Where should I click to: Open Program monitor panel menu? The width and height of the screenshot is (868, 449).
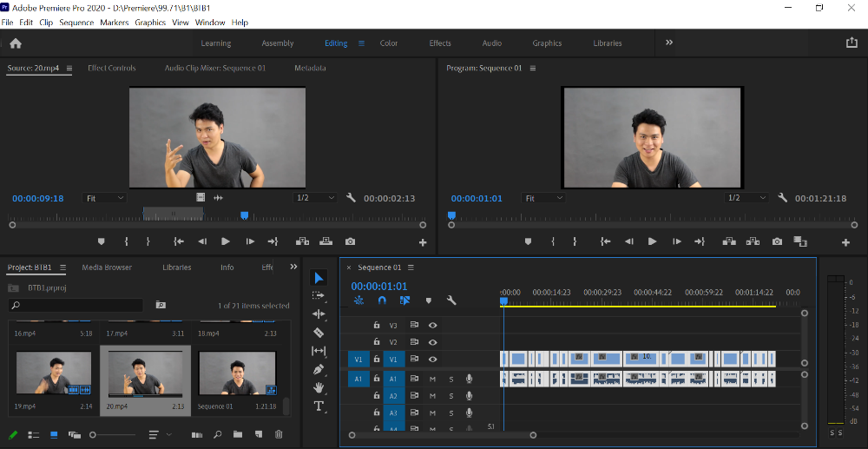click(x=533, y=68)
